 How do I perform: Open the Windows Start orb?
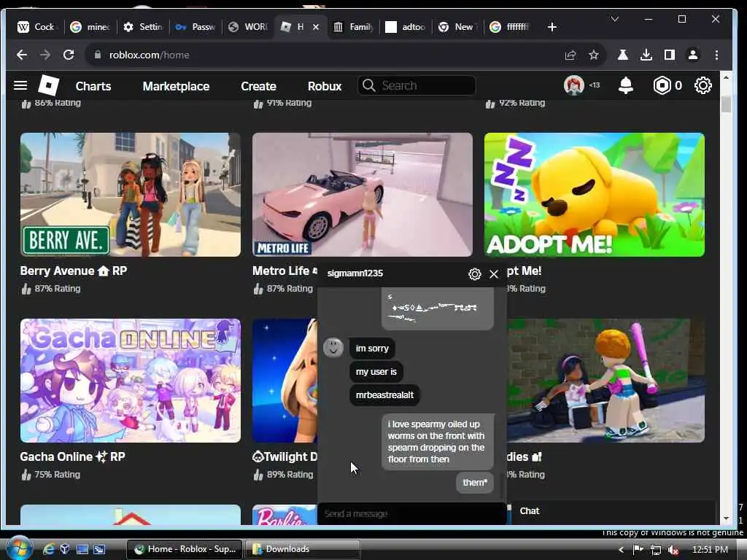pyautogui.click(x=18, y=548)
